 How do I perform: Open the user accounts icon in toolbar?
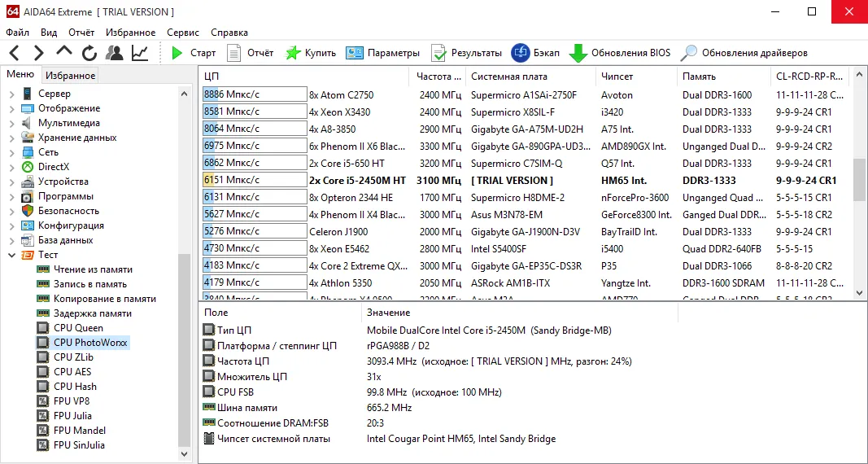tap(115, 53)
